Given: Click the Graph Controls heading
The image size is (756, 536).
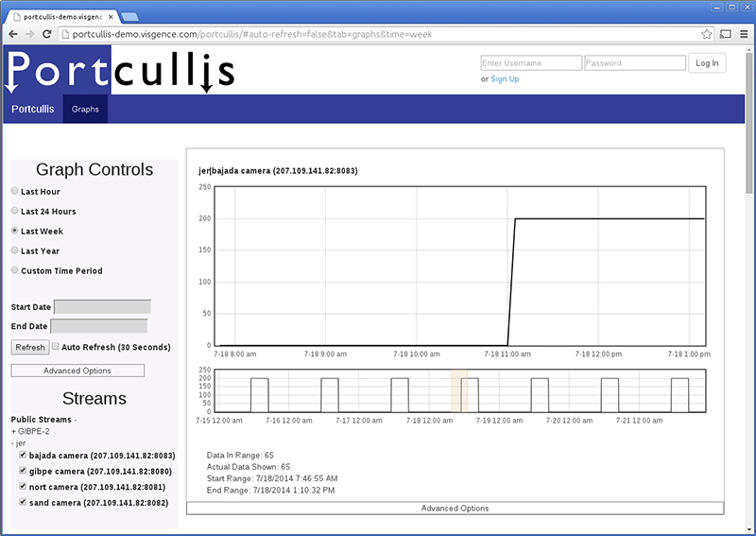Looking at the screenshot, I should tap(94, 169).
